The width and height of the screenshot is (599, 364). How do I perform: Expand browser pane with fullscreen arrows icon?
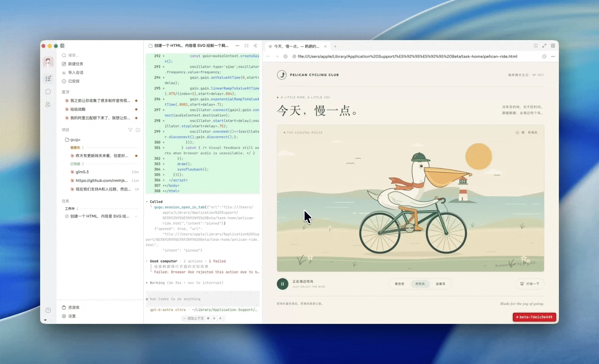tap(544, 46)
